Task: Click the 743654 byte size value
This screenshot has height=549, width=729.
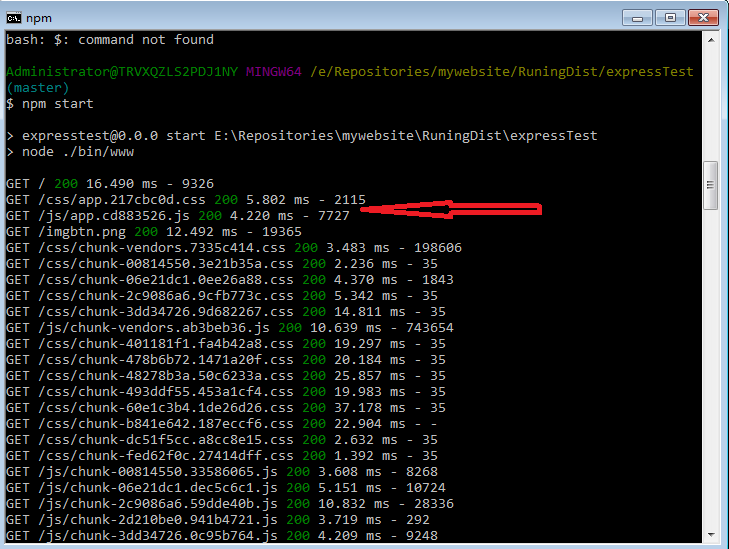Action: click(430, 328)
